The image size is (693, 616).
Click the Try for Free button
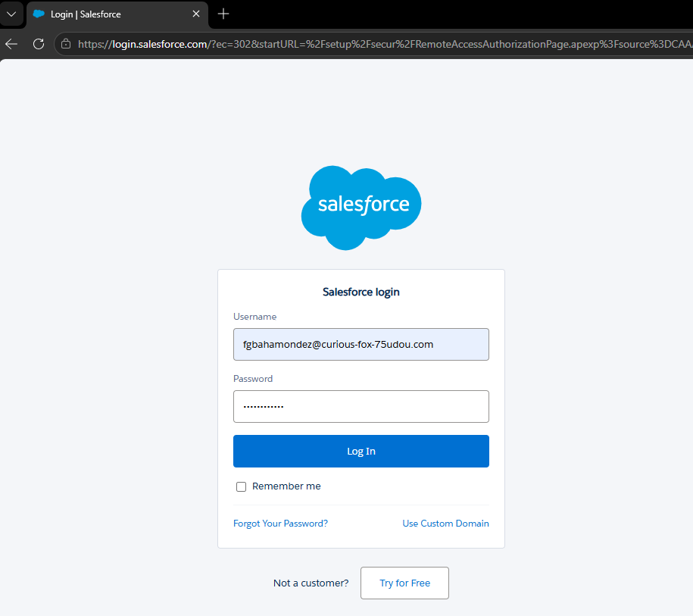(404, 583)
